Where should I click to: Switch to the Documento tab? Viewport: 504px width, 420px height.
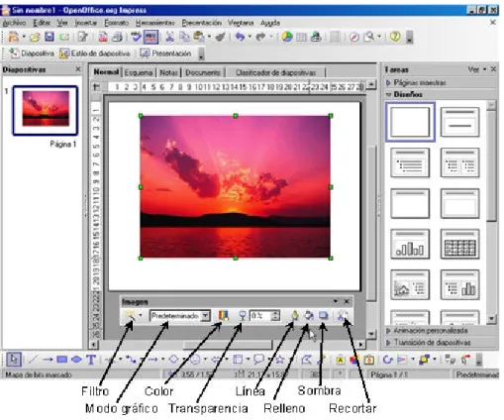[x=203, y=72]
